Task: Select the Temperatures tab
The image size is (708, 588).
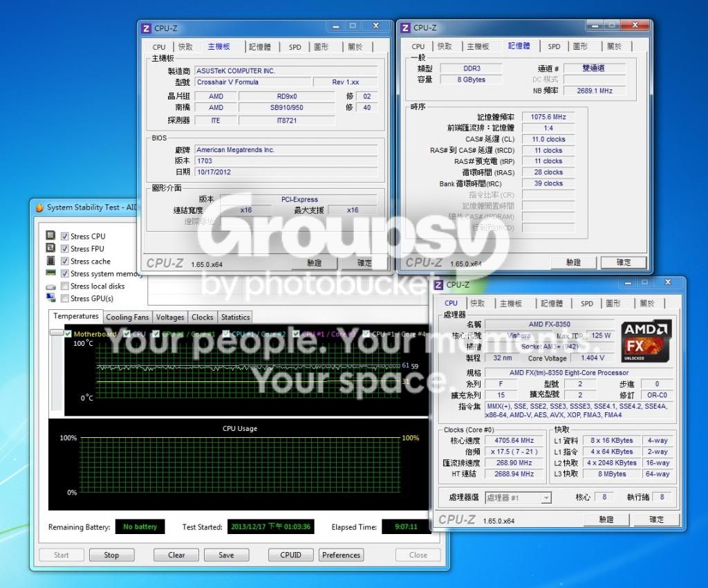Action: (x=76, y=316)
